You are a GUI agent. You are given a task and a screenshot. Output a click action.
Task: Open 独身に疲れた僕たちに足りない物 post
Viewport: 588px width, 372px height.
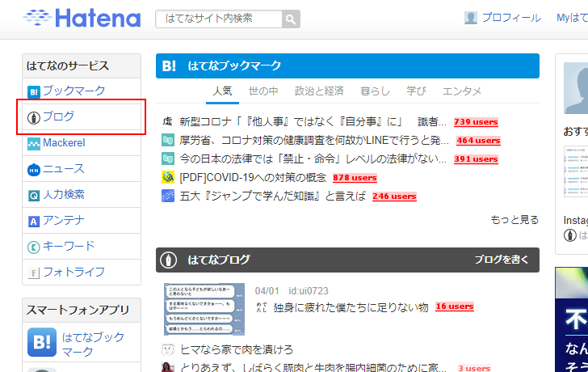point(351,307)
